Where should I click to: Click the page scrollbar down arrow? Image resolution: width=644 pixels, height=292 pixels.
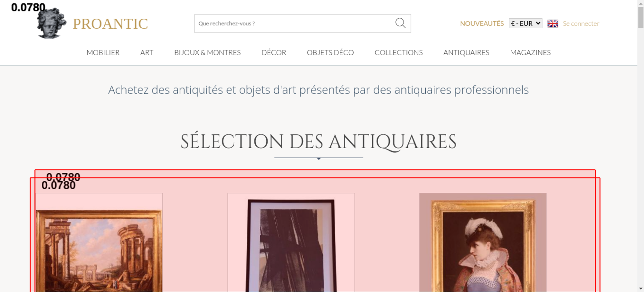641,288
